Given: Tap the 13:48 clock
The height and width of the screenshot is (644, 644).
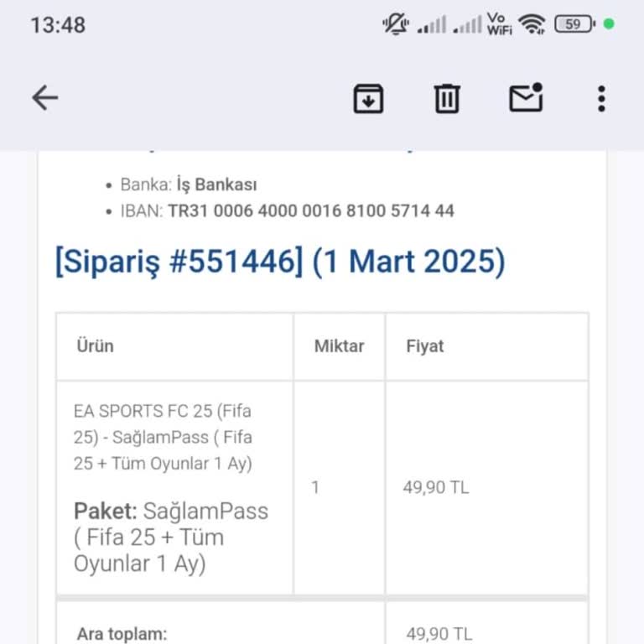Looking at the screenshot, I should coord(58,25).
